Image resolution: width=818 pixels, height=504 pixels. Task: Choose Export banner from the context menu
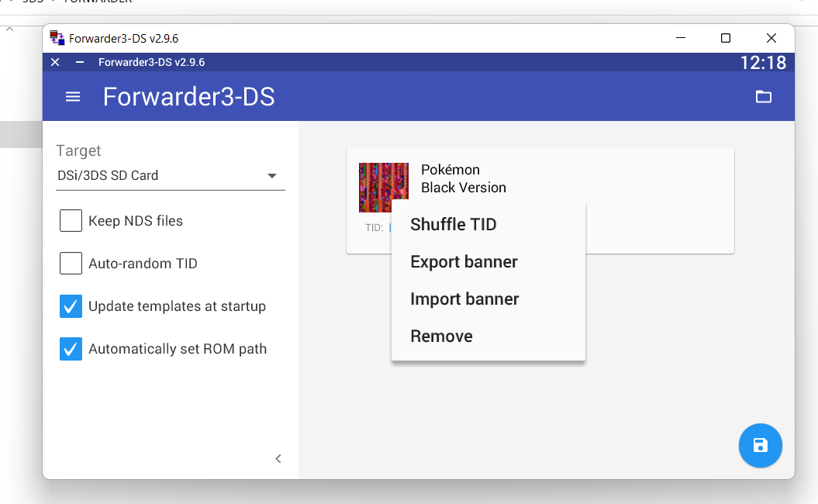pyautogui.click(x=488, y=261)
